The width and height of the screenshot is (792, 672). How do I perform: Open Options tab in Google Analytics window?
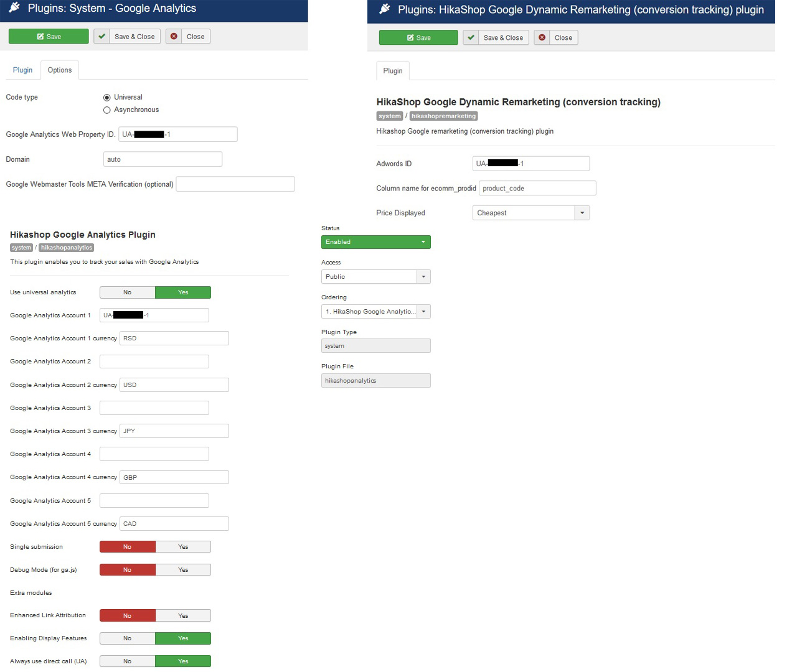(x=60, y=70)
